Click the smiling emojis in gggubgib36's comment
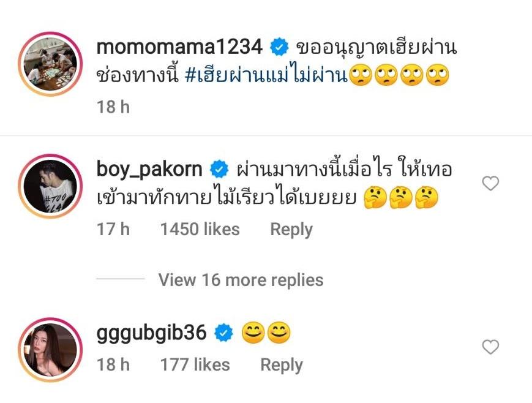 pyautogui.click(x=266, y=333)
